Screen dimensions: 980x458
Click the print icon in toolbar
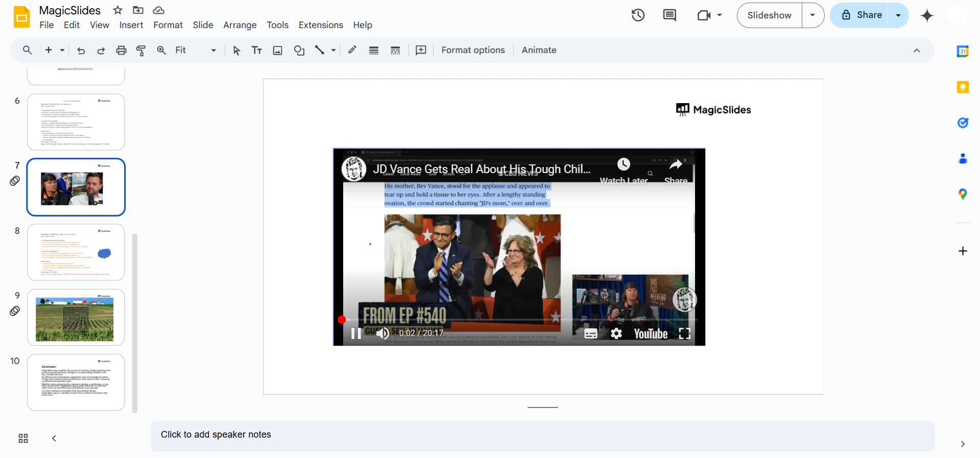click(x=121, y=50)
